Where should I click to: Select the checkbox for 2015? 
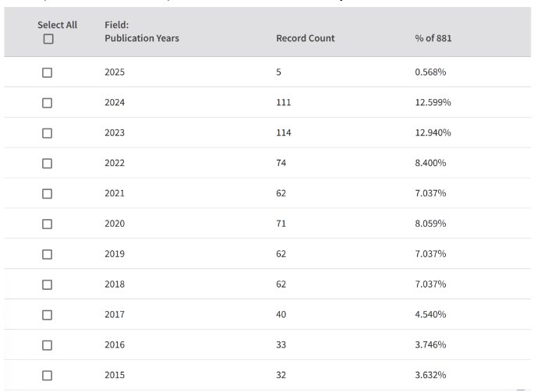[48, 375]
